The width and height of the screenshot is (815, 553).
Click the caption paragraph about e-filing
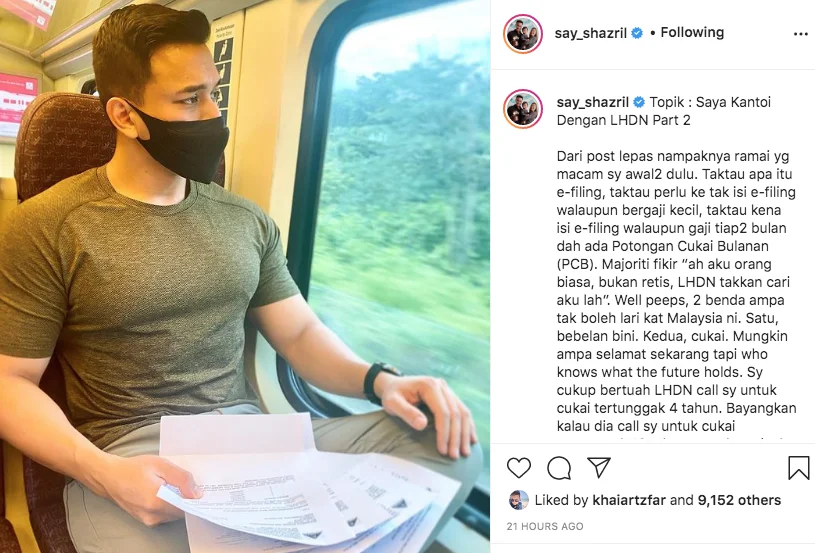(x=676, y=291)
